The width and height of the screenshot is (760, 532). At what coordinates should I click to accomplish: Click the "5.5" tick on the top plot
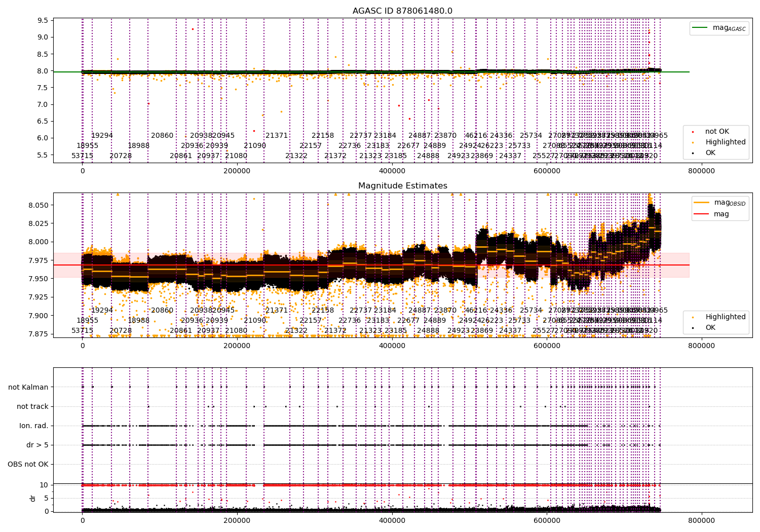[x=43, y=155]
